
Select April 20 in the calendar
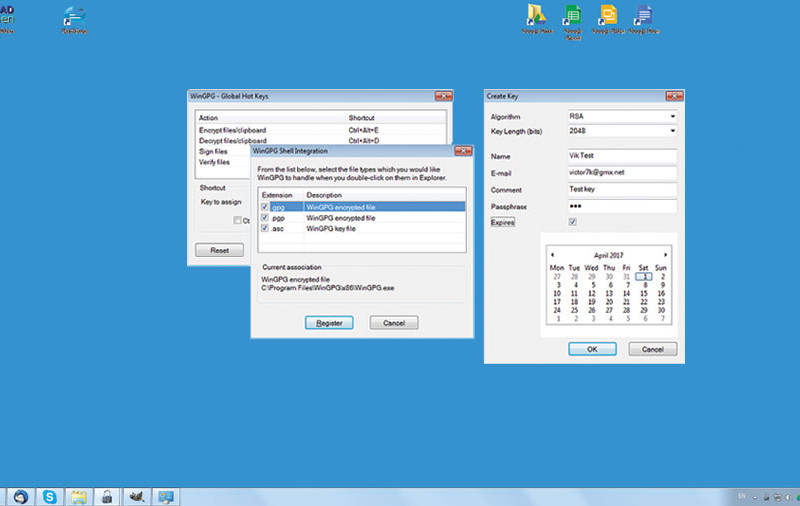(x=609, y=302)
